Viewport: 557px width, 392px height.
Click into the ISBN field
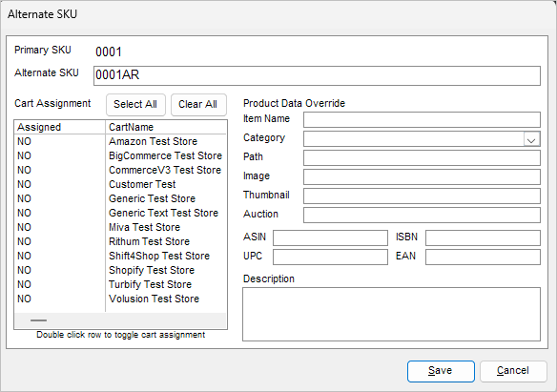483,237
